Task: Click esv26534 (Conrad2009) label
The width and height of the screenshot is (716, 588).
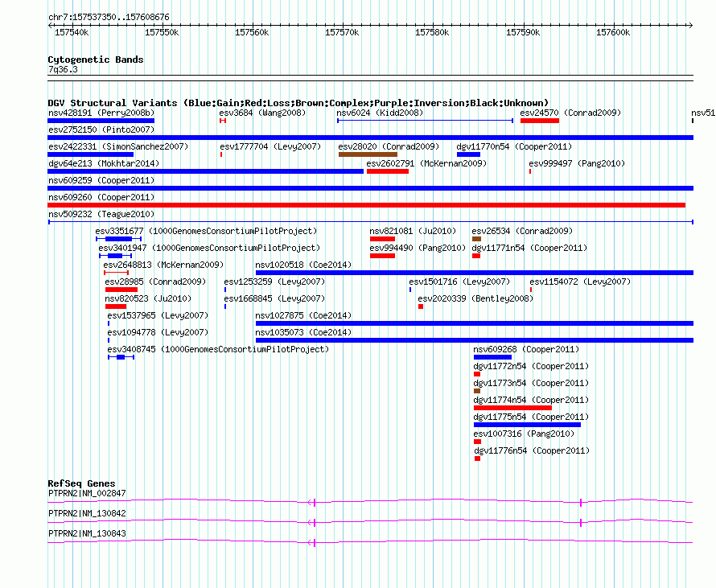Action: click(522, 231)
